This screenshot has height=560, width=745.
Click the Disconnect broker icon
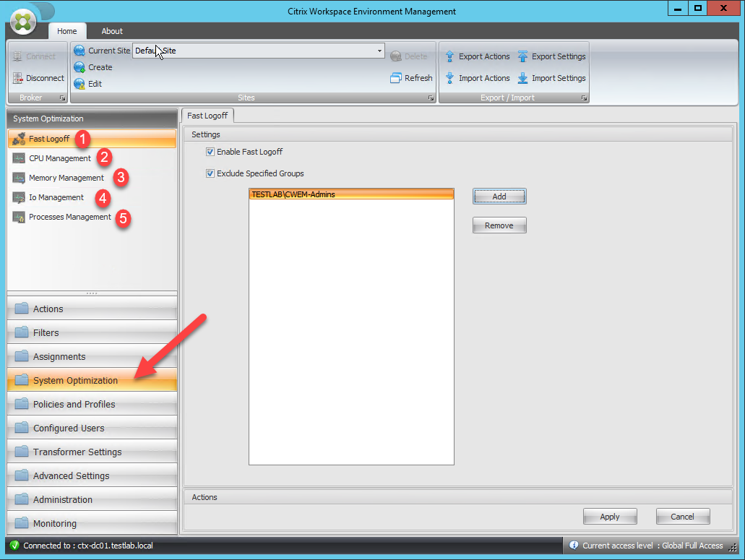pos(17,78)
